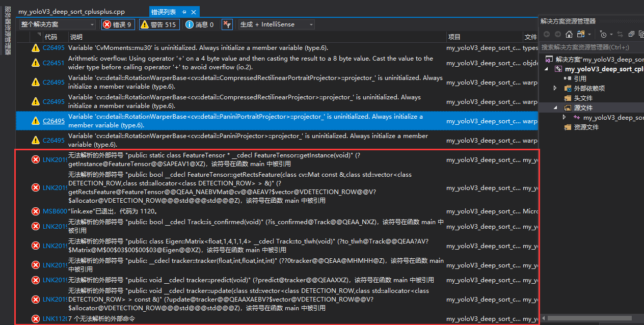Click the warning icon of CvMoments::mu30 row
Image resolution: width=644 pixels, height=325 pixels.
(x=36, y=48)
